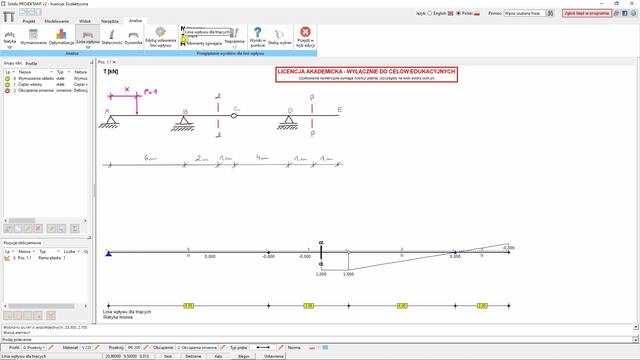The width and height of the screenshot is (640, 360).
Task: Toggle the Biegun button in status bar
Action: click(244, 356)
